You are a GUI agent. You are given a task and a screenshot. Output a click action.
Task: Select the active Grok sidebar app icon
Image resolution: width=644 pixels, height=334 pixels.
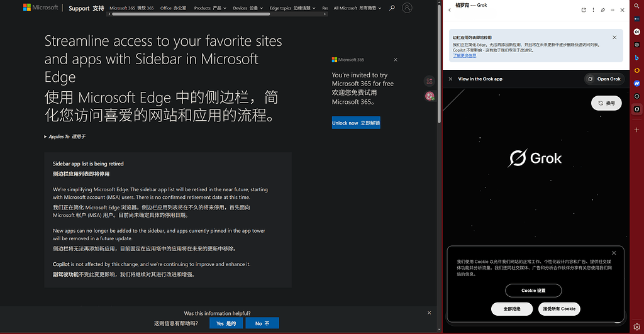636,109
